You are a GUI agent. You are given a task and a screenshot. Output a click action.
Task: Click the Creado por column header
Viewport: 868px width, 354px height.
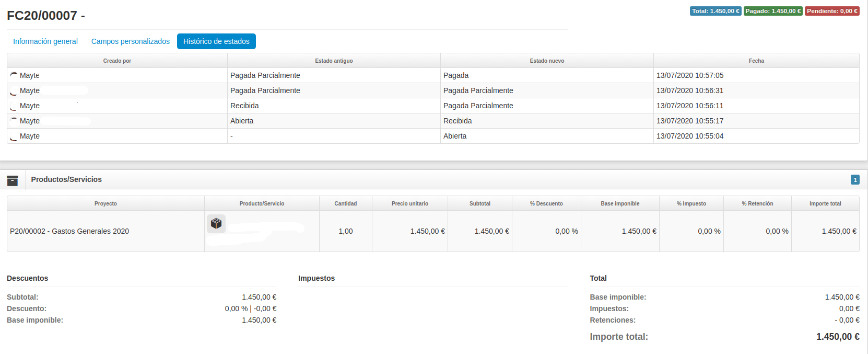[117, 61]
